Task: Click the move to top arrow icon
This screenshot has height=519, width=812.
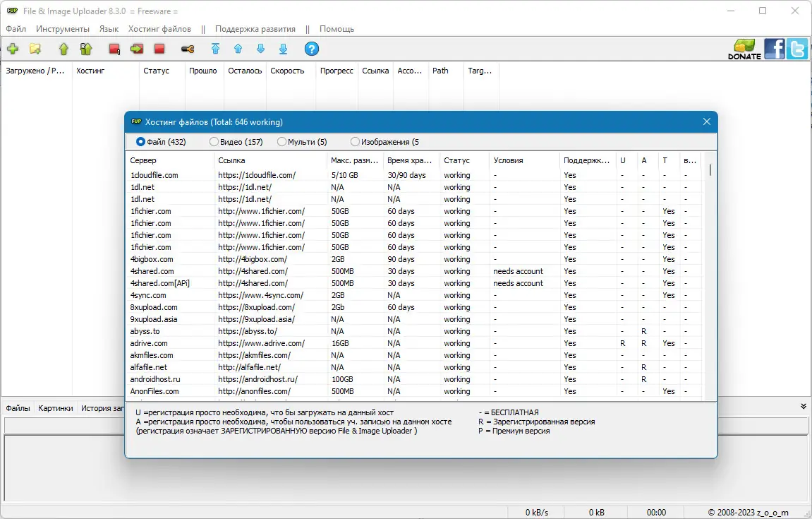Action: coord(216,49)
